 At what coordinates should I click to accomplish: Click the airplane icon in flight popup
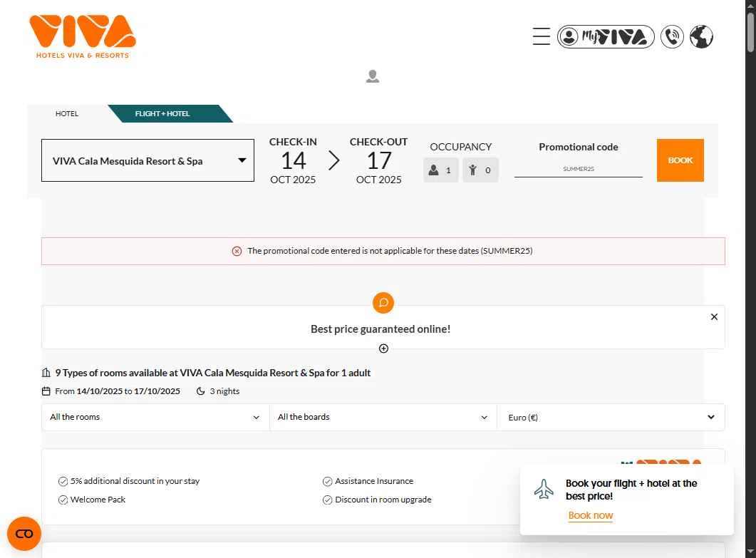544,489
